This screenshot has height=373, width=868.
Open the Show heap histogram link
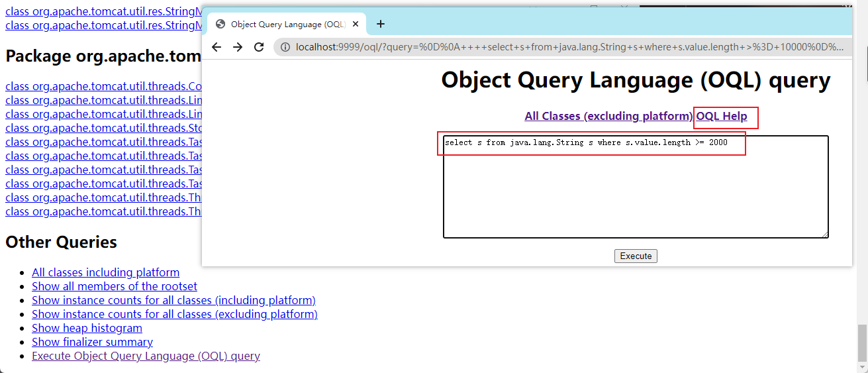[x=87, y=328]
